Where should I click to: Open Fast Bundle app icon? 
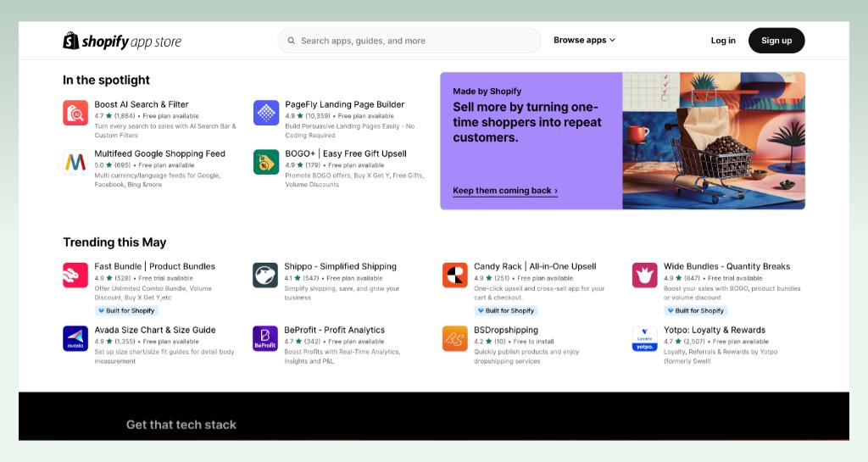75,275
